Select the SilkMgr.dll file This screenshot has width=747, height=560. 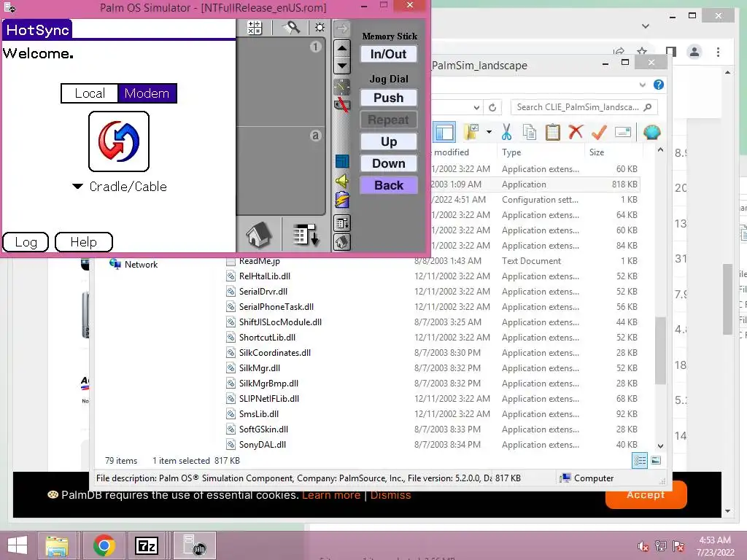260,368
